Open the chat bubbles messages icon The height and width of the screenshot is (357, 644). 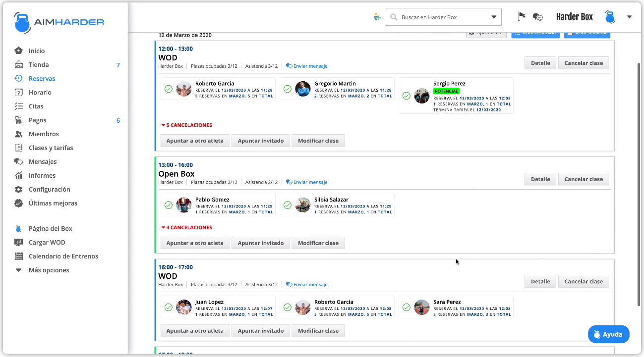[537, 17]
